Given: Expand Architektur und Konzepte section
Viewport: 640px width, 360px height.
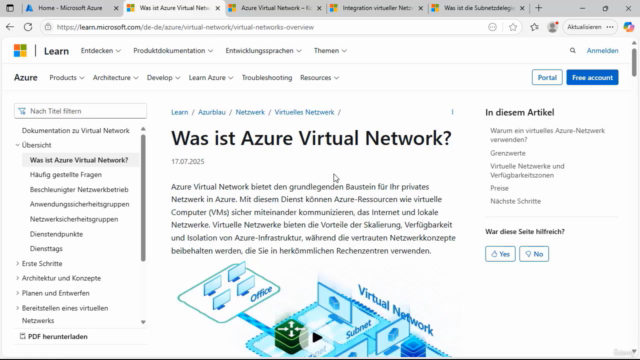Looking at the screenshot, I should (18, 278).
